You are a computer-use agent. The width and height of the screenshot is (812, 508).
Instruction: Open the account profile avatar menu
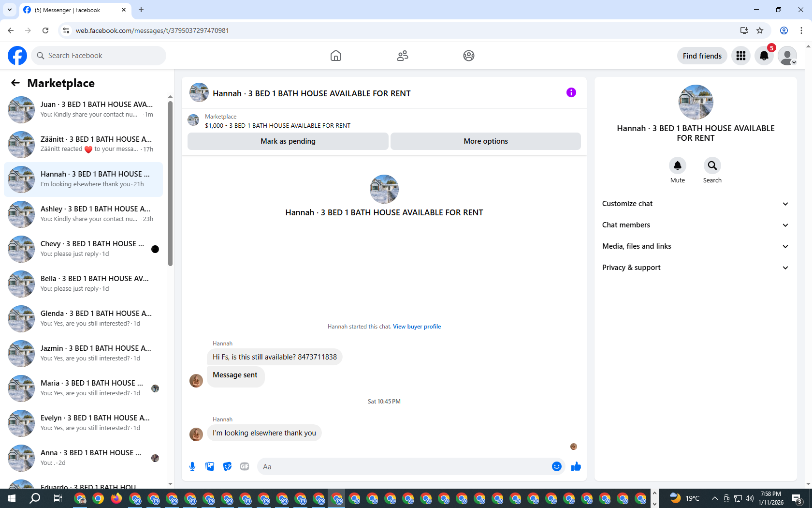click(787, 56)
